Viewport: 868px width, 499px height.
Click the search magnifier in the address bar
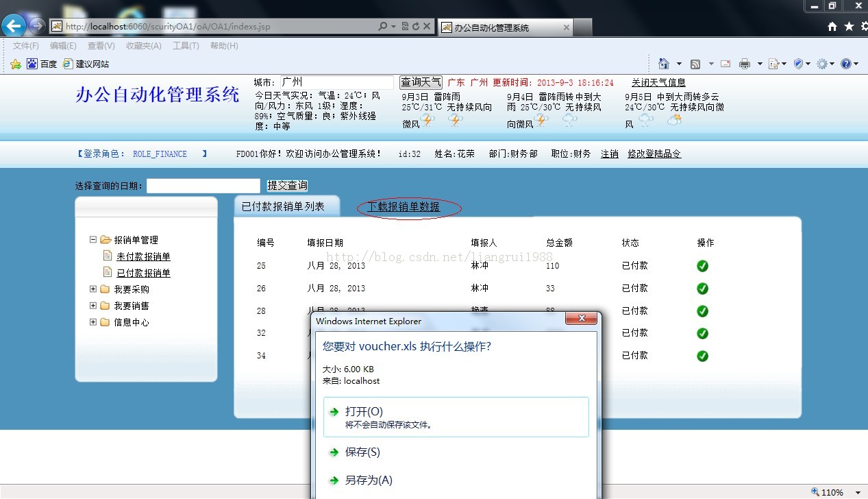tap(382, 26)
